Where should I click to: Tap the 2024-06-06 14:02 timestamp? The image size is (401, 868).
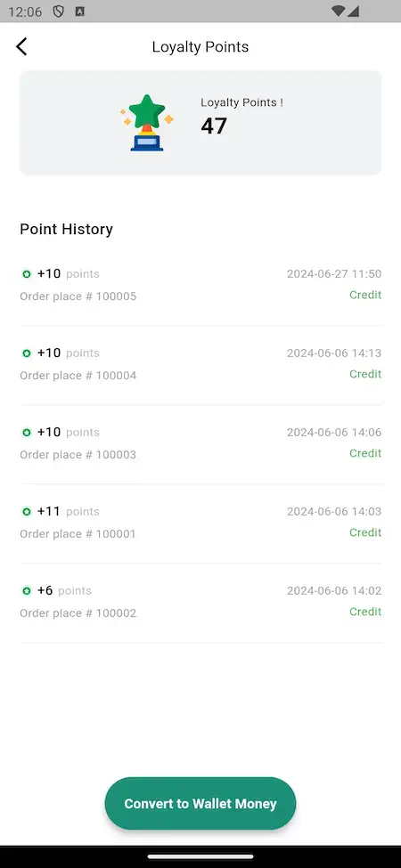(334, 590)
